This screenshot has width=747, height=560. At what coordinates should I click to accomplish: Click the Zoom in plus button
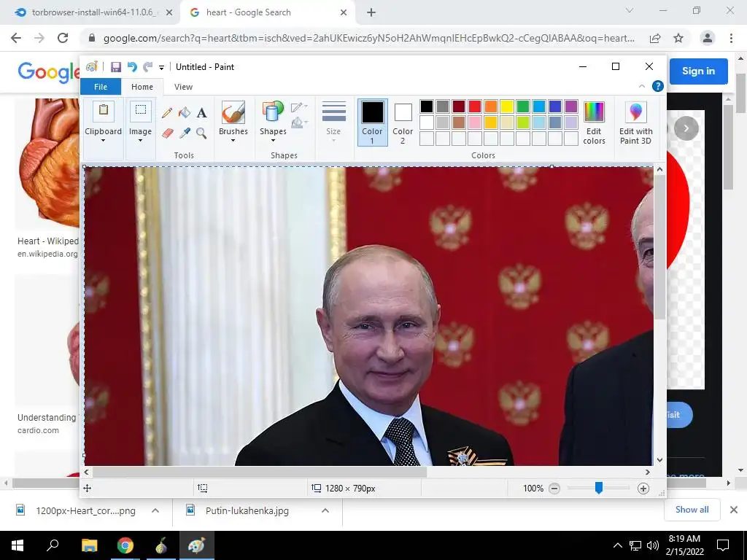tap(643, 488)
